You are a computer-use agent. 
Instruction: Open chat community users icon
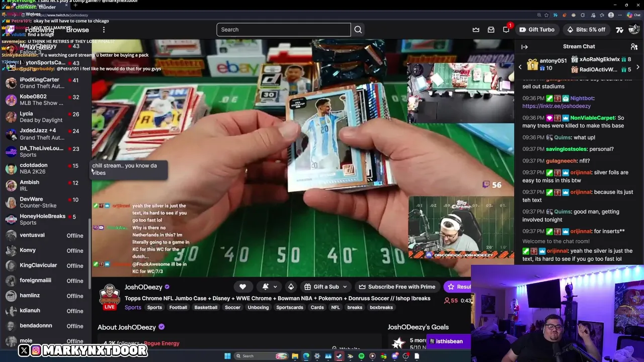(634, 47)
